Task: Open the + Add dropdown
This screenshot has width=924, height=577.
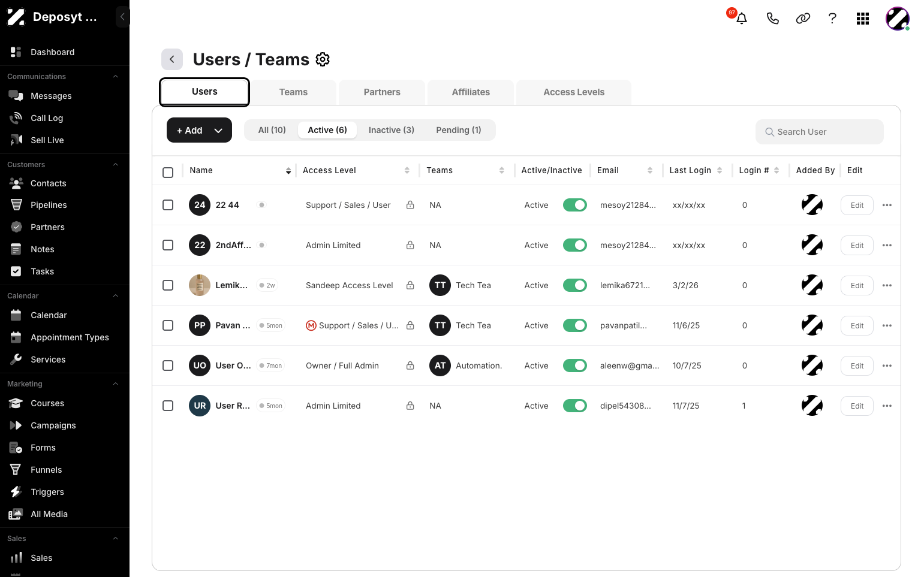Action: 199,130
